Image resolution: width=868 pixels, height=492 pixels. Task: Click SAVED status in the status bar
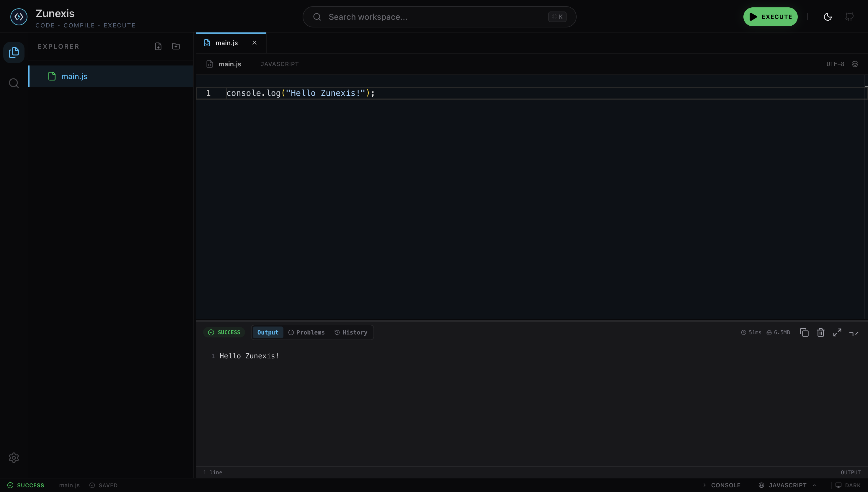103,485
